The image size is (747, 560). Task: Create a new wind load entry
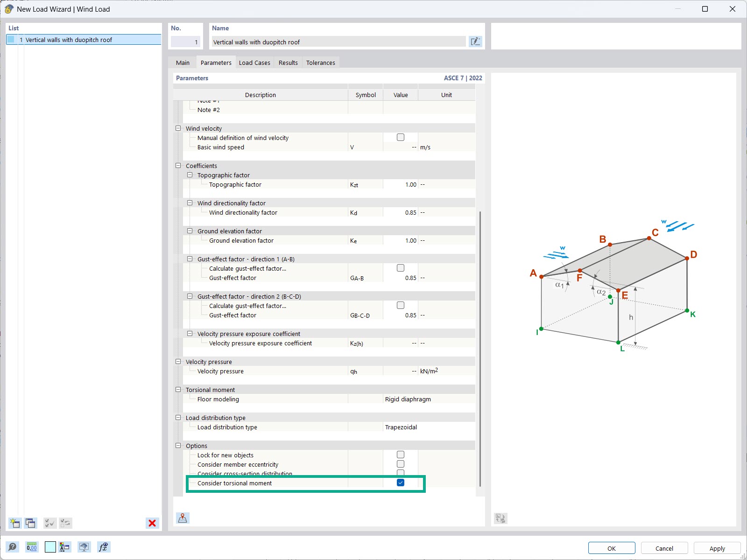(x=14, y=523)
